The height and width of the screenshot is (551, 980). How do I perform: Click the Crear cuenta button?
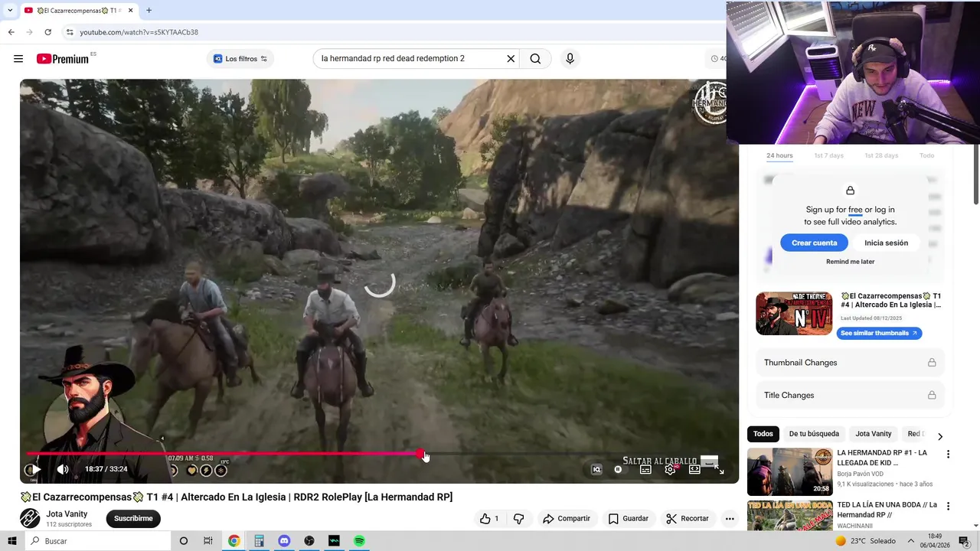click(x=815, y=243)
